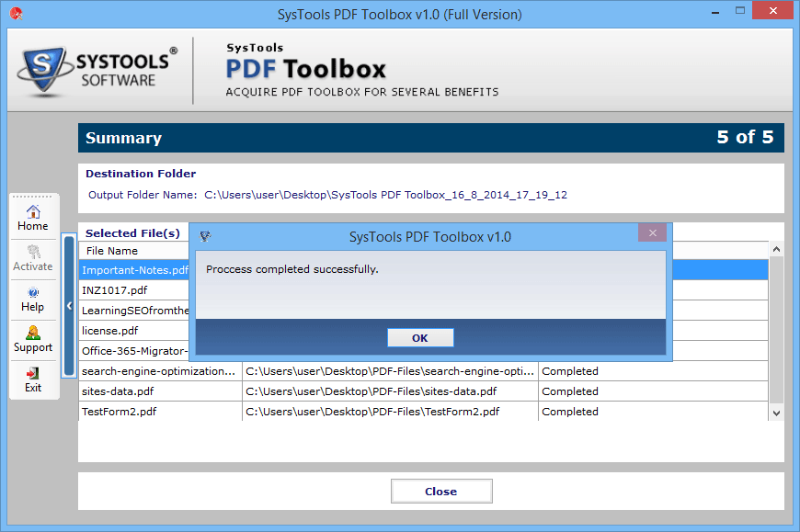Maximize the SysTools PDF Toolbox window
Image resolution: width=800 pixels, height=532 pixels.
(740, 10)
